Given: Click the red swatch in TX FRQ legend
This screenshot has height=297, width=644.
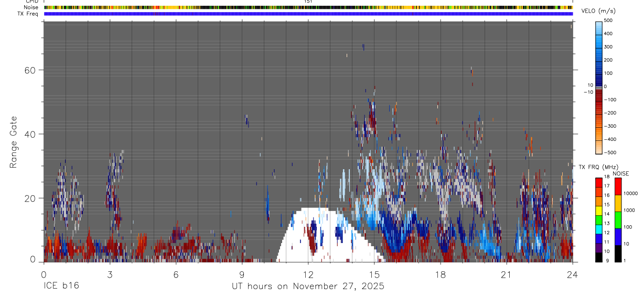Looking at the screenshot, I should click(599, 182).
